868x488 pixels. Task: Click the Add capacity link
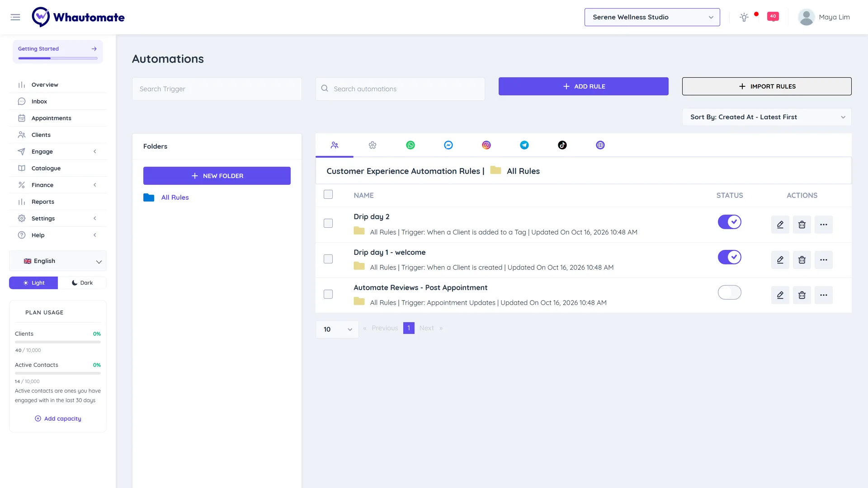pos(58,419)
